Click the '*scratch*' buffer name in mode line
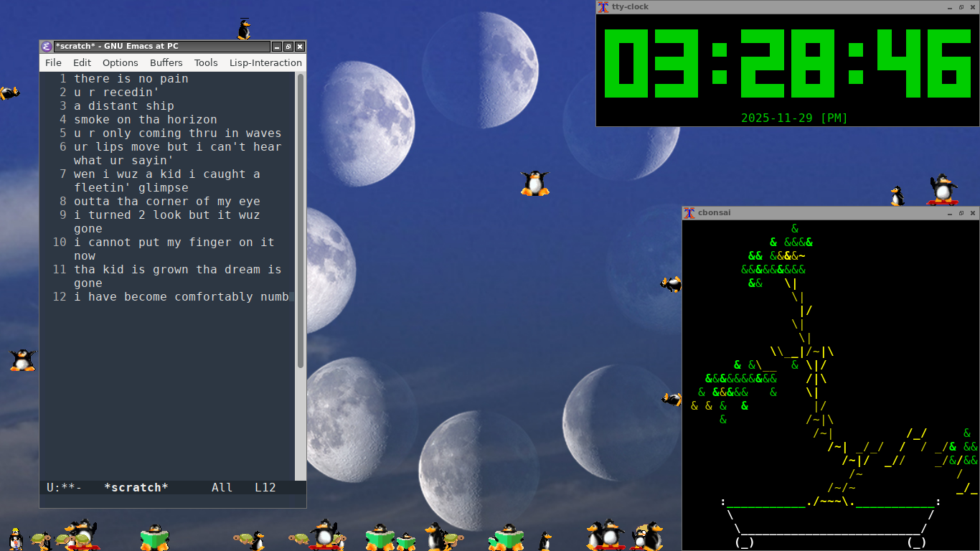Viewport: 980px width, 551px height. pos(136,488)
